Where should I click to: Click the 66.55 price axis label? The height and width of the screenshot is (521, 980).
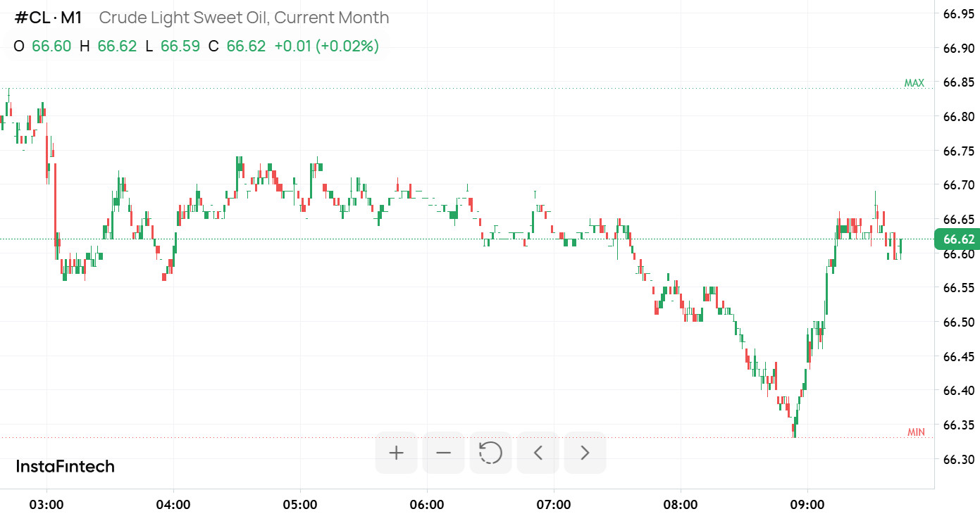(x=958, y=288)
